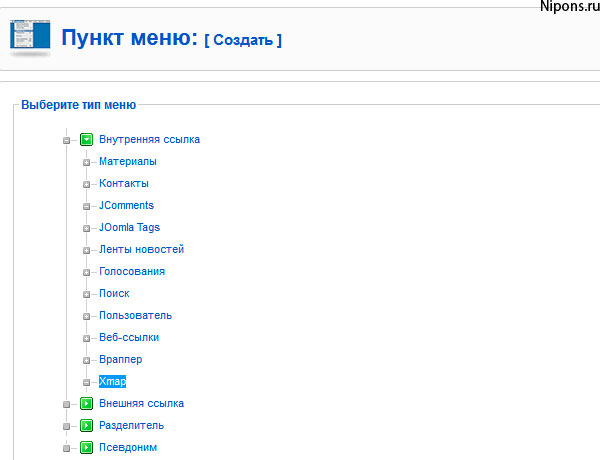This screenshot has width=600, height=460.
Task: Open the Внешняя ссылка menu type
Action: [x=141, y=403]
